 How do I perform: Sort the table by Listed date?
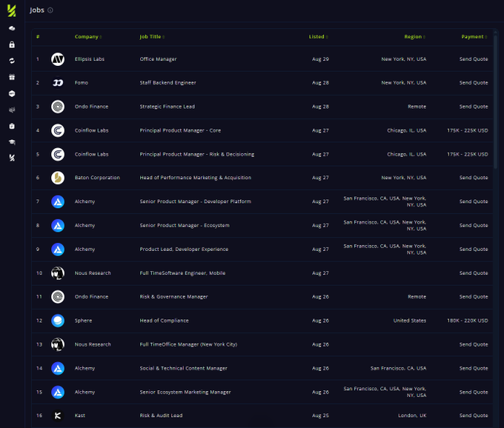click(x=318, y=36)
